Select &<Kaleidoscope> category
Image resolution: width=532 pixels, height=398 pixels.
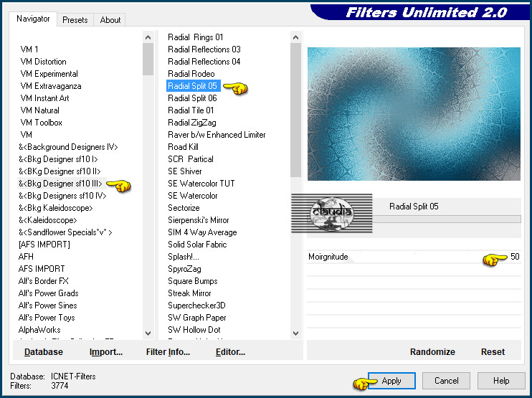click(x=47, y=220)
